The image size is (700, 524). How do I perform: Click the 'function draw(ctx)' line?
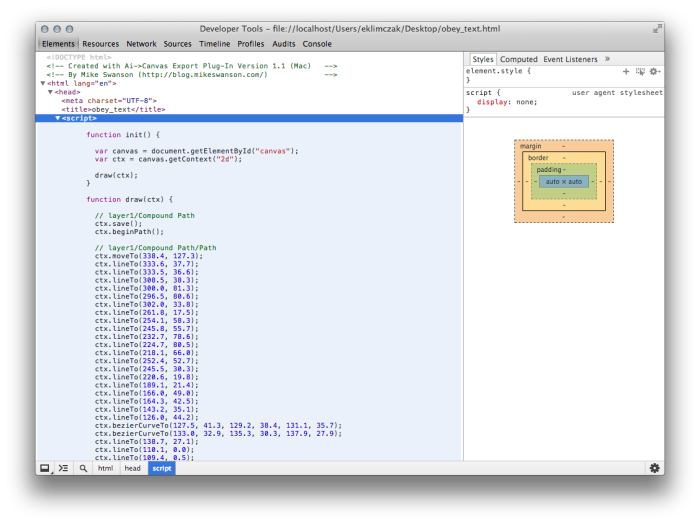(x=129, y=200)
